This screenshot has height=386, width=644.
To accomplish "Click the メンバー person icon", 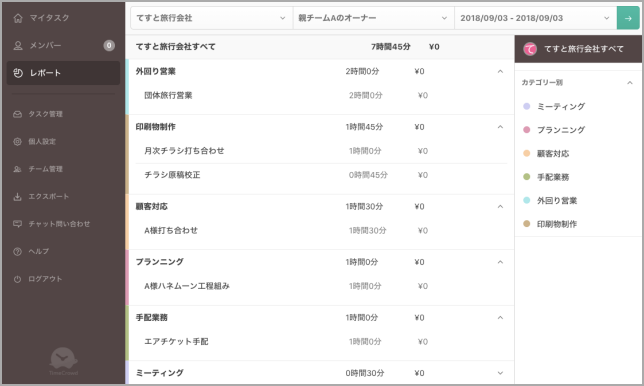I will pos(18,46).
